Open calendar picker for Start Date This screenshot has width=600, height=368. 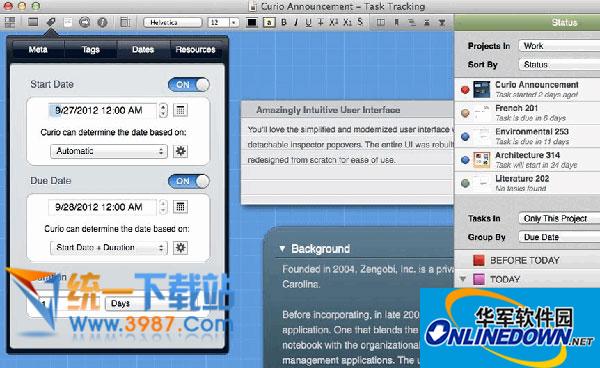pos(180,111)
